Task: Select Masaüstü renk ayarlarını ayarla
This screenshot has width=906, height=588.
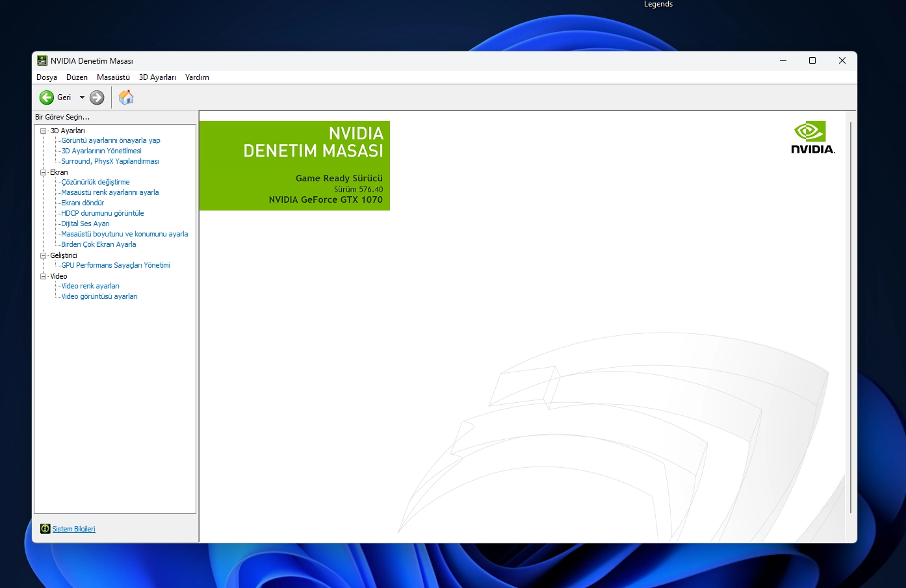Action: pos(110,192)
